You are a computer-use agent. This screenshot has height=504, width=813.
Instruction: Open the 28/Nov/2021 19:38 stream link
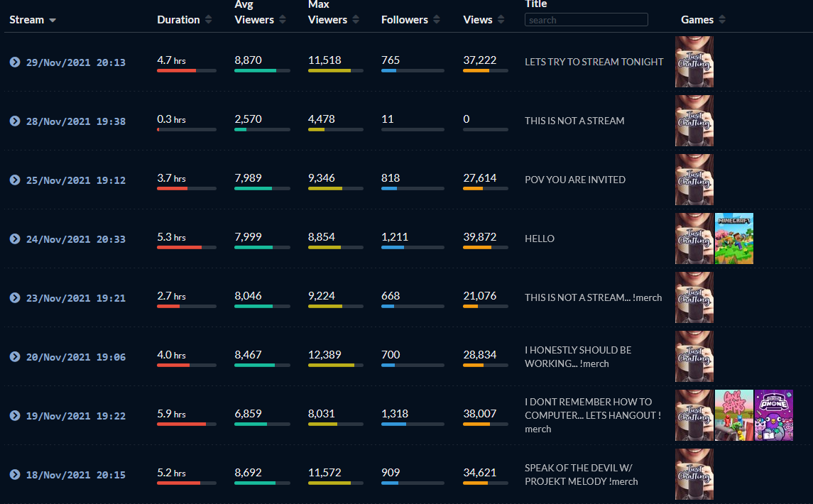click(76, 121)
